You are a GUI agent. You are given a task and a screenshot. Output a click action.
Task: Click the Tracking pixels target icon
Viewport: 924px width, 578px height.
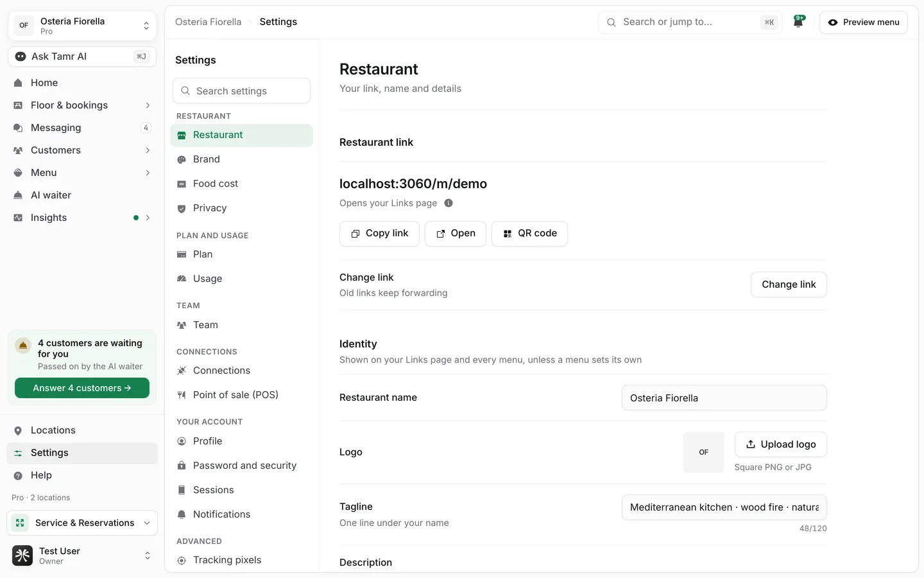(x=182, y=560)
